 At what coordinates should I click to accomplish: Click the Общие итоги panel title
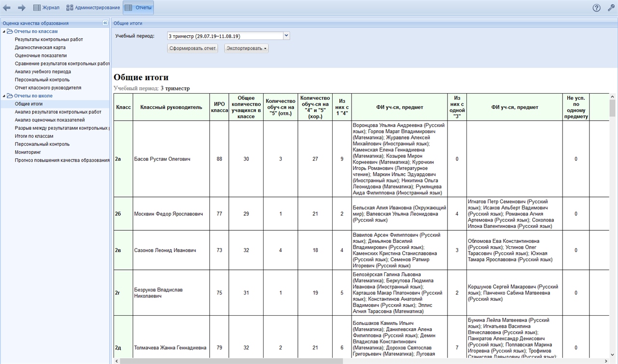click(128, 23)
